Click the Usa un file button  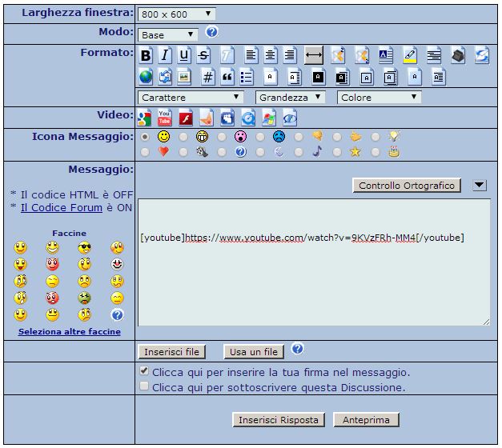(x=254, y=352)
